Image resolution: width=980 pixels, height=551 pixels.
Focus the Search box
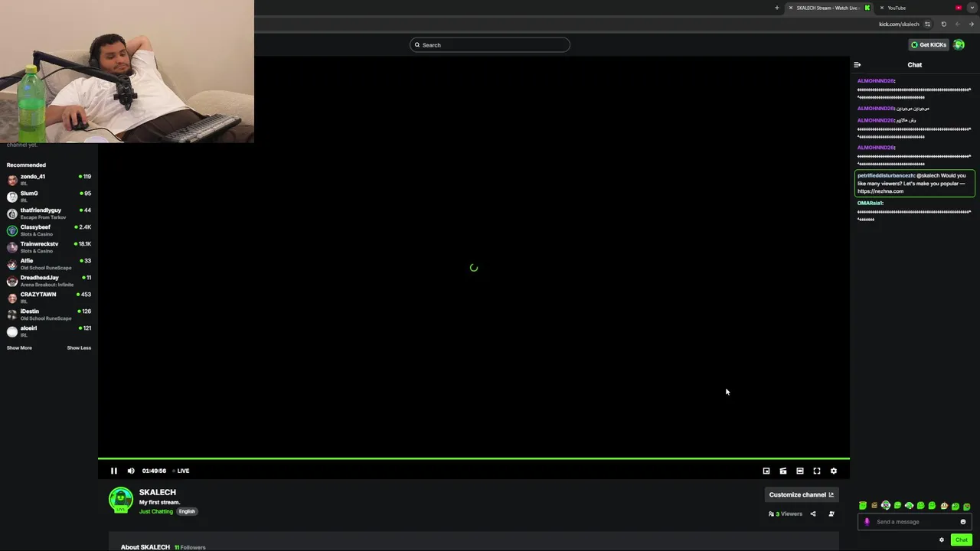(x=490, y=44)
